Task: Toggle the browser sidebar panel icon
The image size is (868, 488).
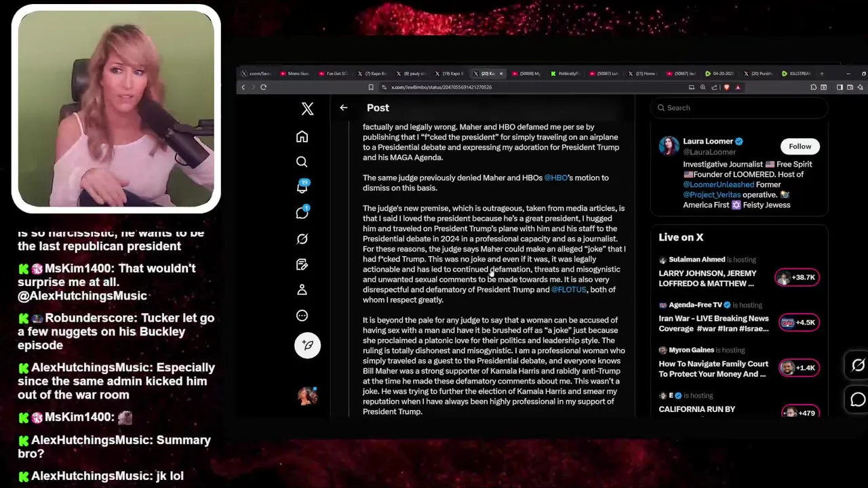Action: point(840,87)
